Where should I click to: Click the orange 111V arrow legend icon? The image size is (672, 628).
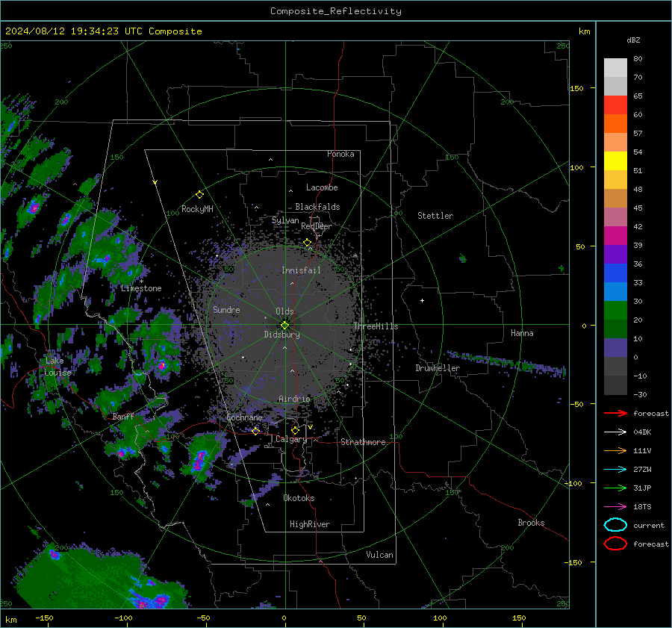point(615,450)
